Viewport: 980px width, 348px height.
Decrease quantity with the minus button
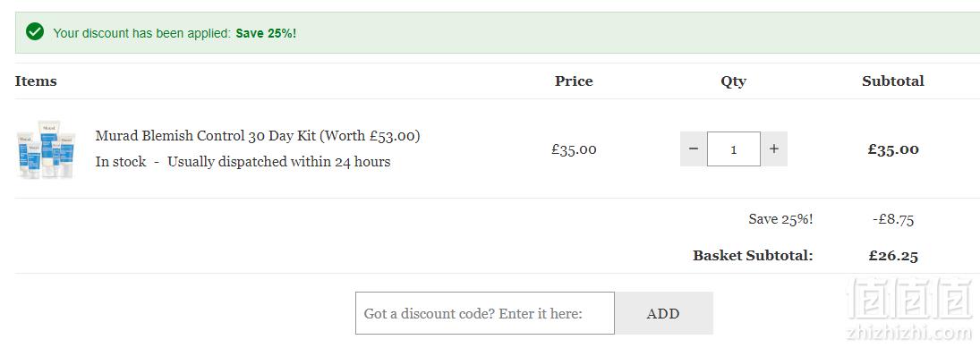pos(693,149)
